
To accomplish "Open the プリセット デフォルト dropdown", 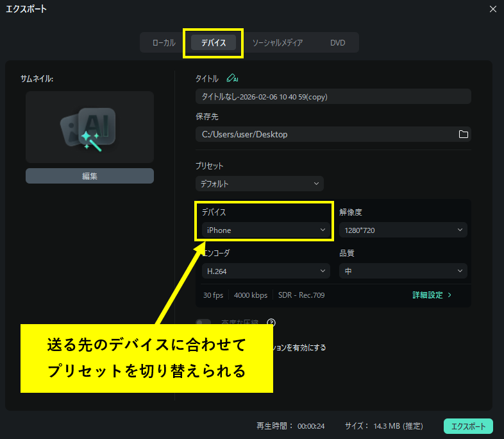I will (x=260, y=184).
